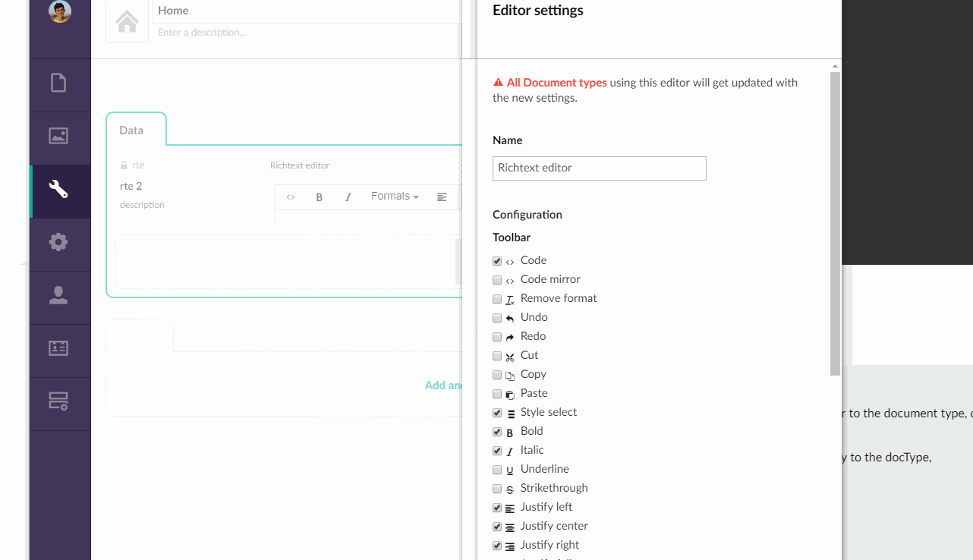Image resolution: width=973 pixels, height=560 pixels.
Task: Click the user avatar in sidebar
Action: [x=60, y=11]
